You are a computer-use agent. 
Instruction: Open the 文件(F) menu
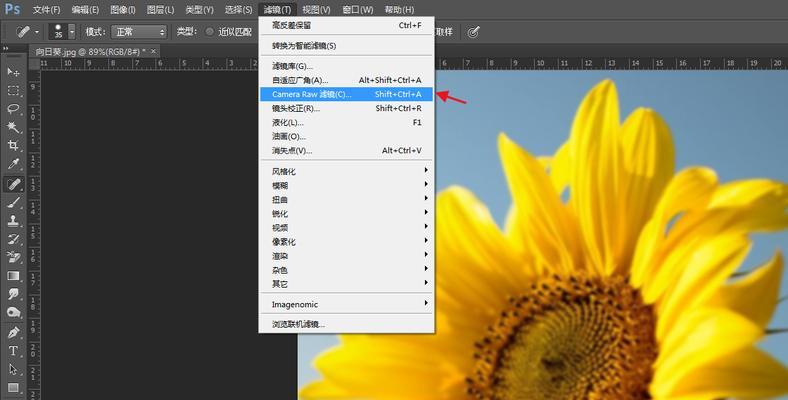tap(47, 10)
